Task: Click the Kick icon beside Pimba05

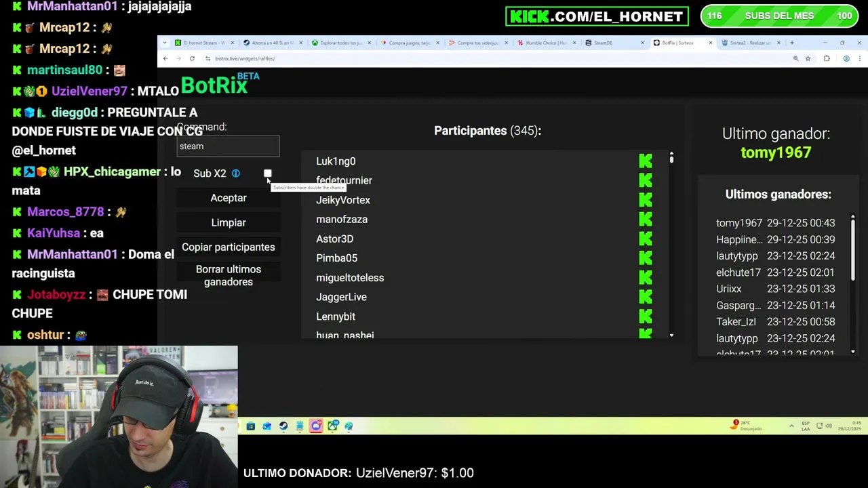Action: point(646,258)
